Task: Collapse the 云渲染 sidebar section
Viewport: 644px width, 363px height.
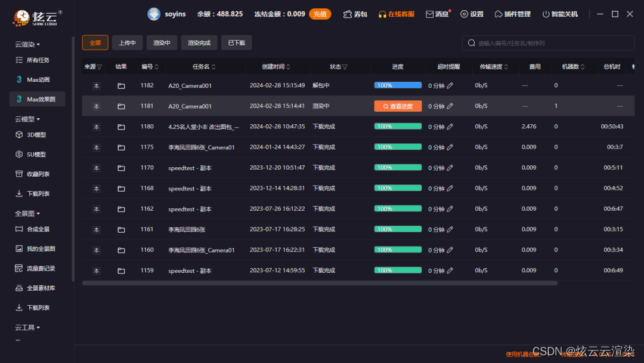Action: 38,45
